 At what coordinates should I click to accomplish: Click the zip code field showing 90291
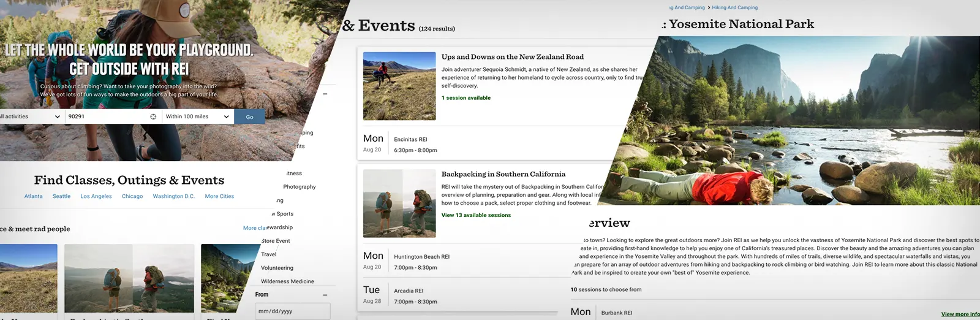pos(104,116)
